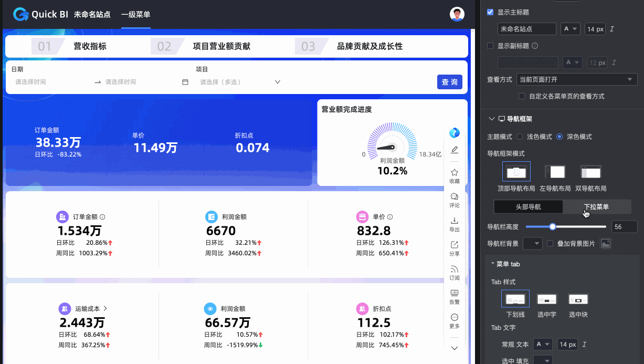Select 浅色模式 theme radio
Image resolution: width=644 pixels, height=364 pixels.
tap(520, 137)
